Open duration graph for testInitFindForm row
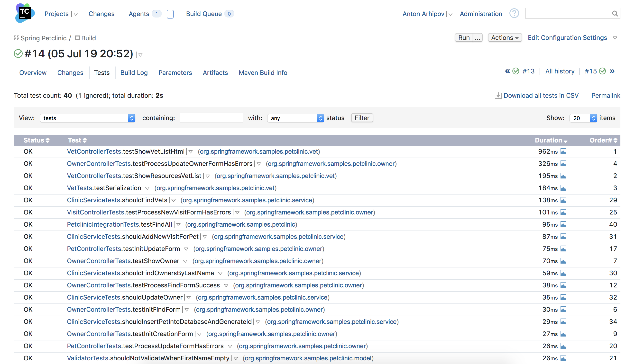635x364 pixels. click(563, 310)
